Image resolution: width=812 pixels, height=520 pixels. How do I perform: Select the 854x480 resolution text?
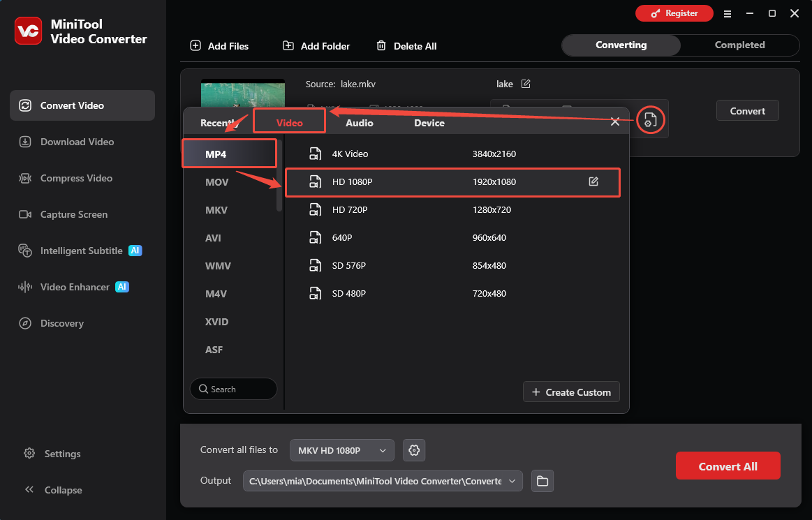489,266
